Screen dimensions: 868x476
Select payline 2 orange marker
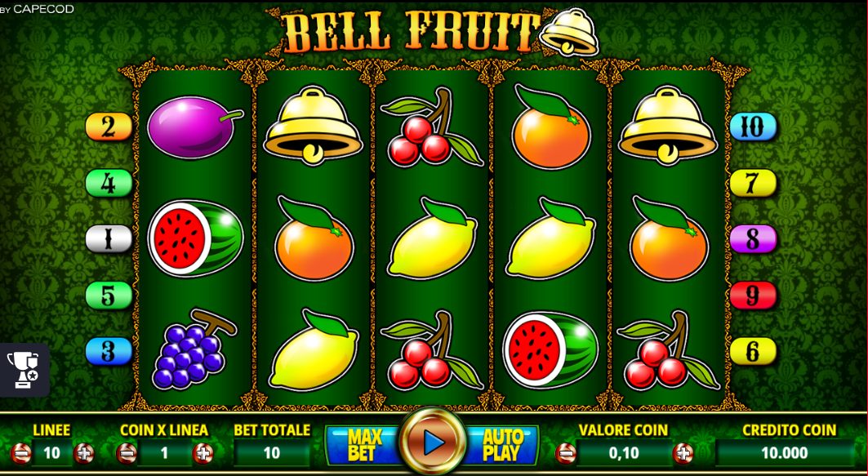[109, 127]
